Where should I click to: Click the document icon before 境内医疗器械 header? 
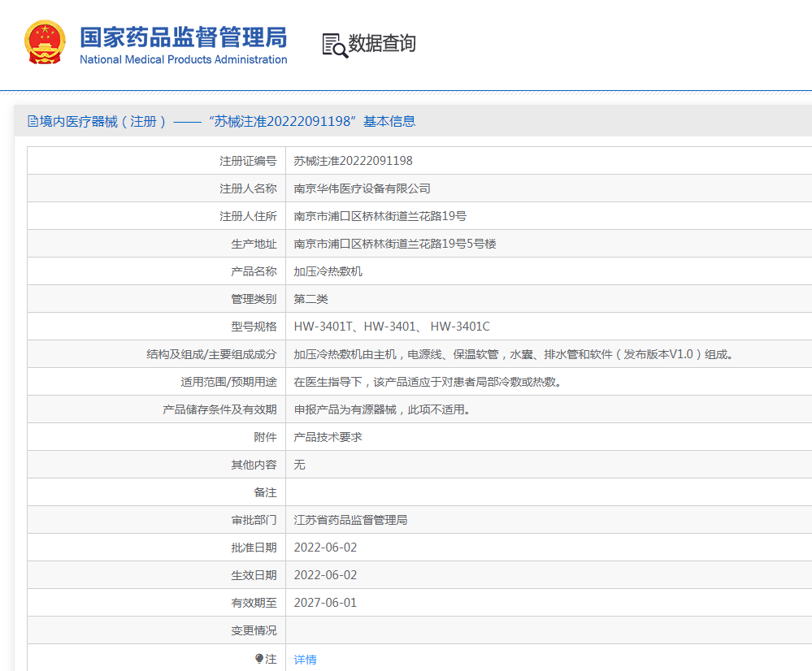(33, 121)
